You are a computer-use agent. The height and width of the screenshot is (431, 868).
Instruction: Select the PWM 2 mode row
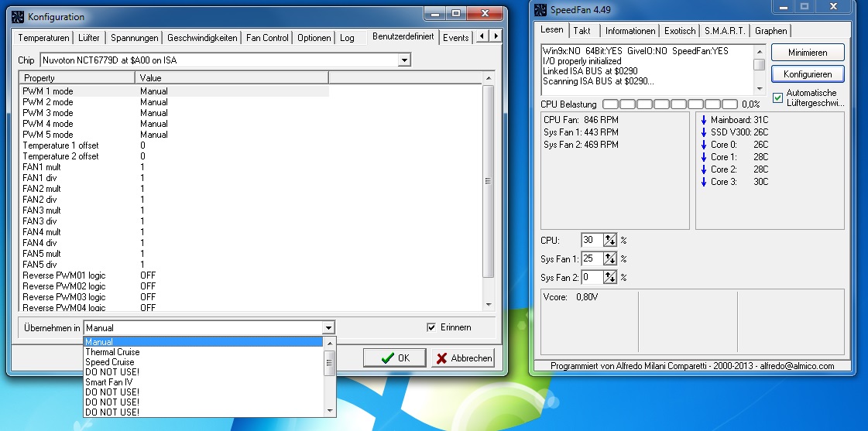(173, 102)
